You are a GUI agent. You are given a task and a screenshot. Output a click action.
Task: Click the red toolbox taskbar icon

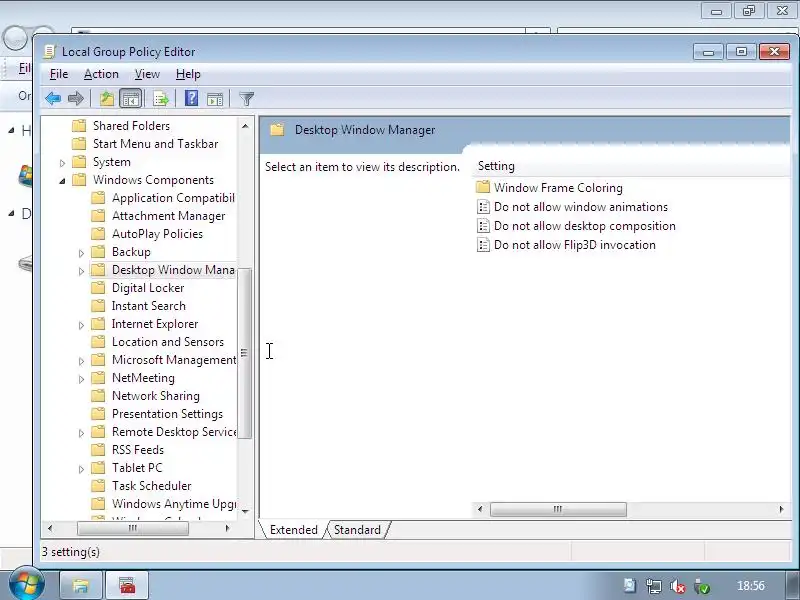click(x=127, y=585)
